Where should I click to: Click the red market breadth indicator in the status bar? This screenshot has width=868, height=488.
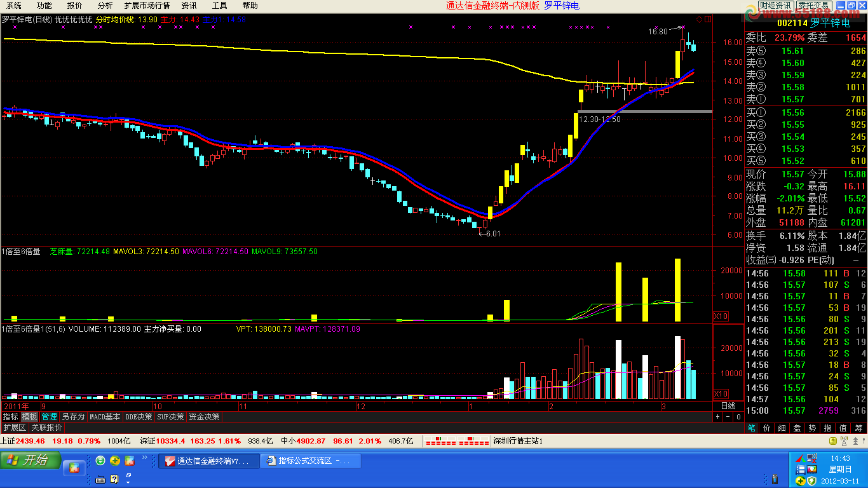coord(455,441)
